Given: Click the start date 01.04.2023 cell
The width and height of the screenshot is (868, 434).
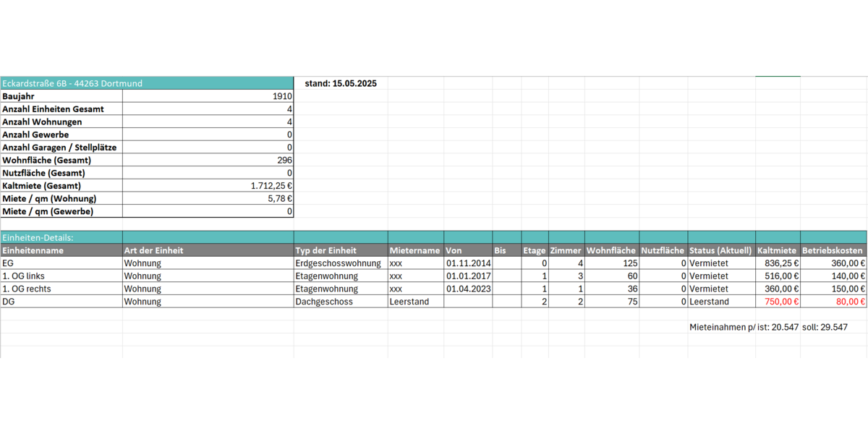Looking at the screenshot, I should click(468, 289).
